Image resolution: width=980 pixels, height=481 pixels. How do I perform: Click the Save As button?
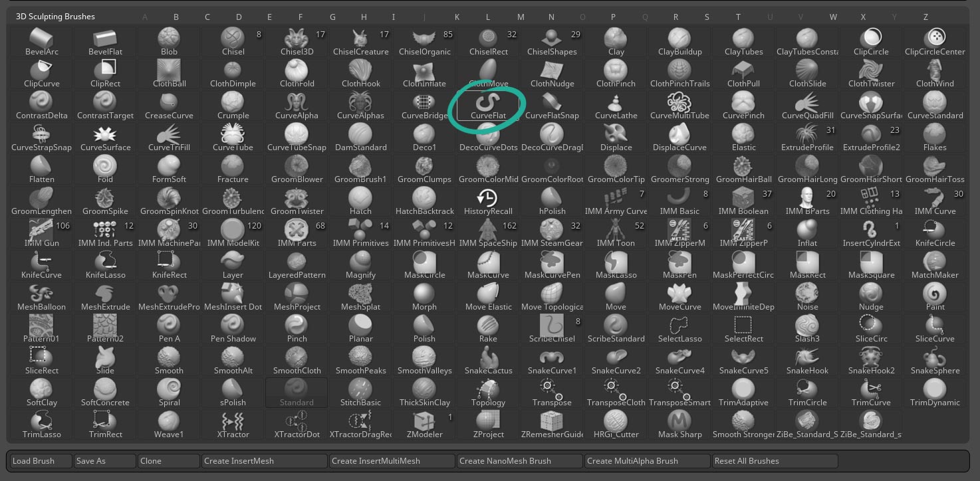click(x=105, y=460)
